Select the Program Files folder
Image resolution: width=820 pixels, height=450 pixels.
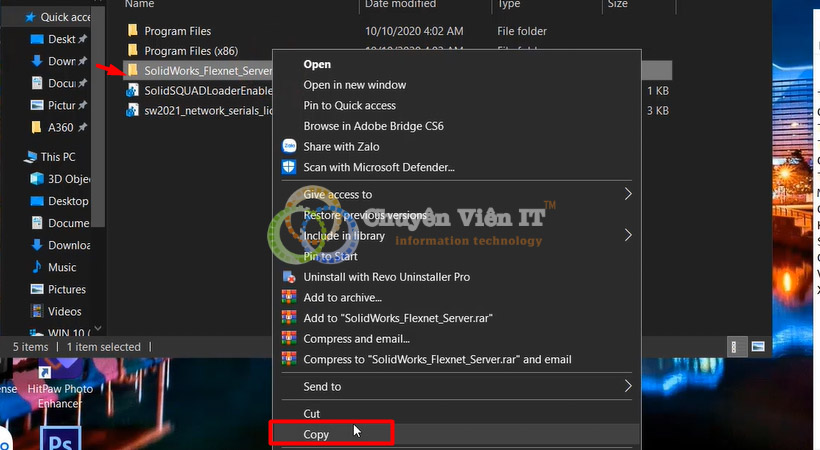point(177,31)
